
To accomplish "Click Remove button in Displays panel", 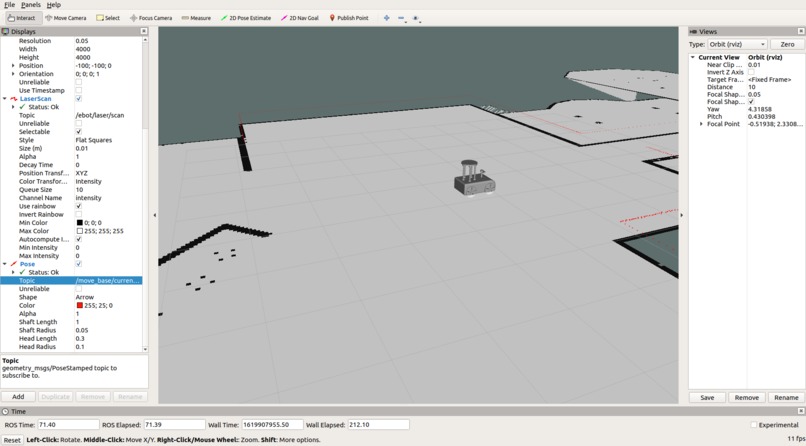I will [93, 397].
